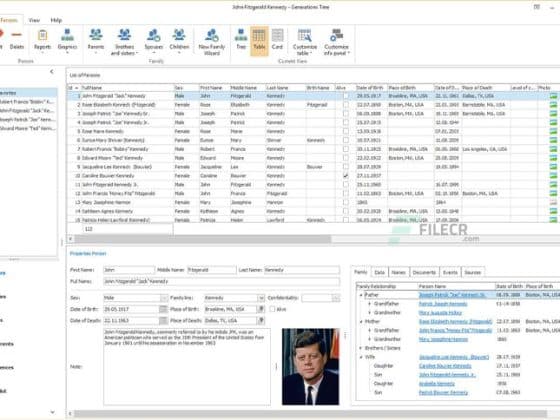Open the Date of Birth calendar picker
The height and width of the screenshot is (420, 560).
click(163, 309)
